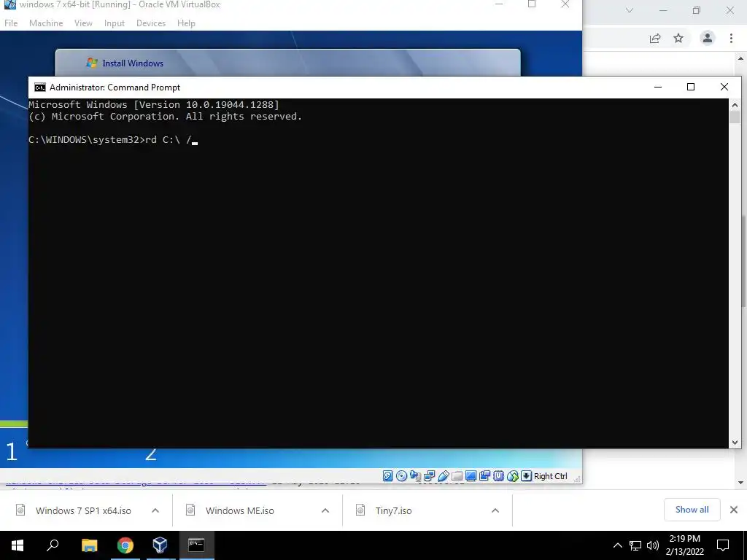Click the keyboard capture arrow icon beside Right Ctrl
This screenshot has height=560, width=747.
coord(526,475)
